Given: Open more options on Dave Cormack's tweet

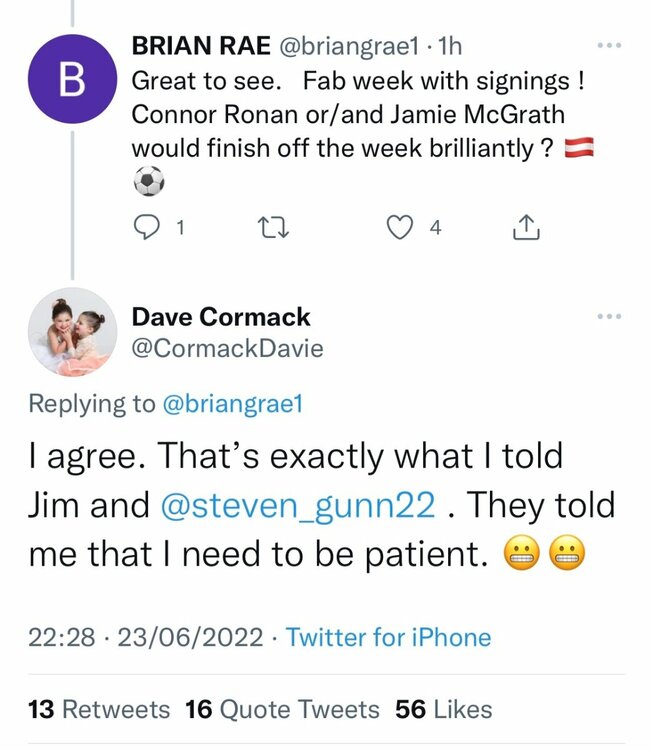Looking at the screenshot, I should pyautogui.click(x=608, y=316).
